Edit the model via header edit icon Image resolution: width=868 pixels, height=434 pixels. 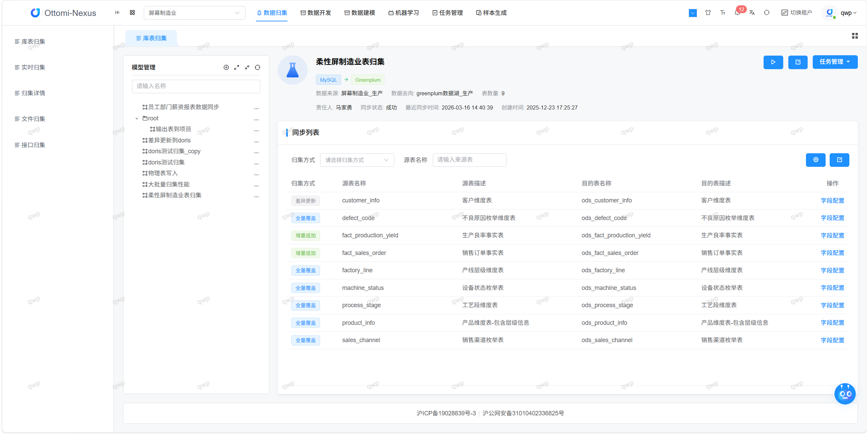coord(798,62)
